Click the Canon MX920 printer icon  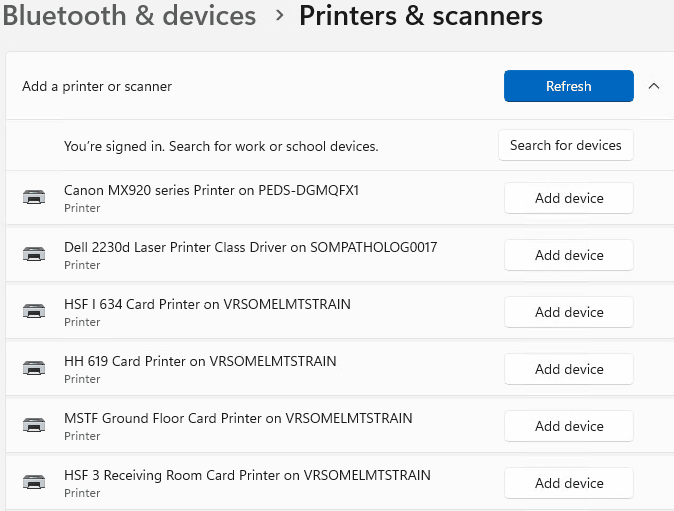coord(33,198)
